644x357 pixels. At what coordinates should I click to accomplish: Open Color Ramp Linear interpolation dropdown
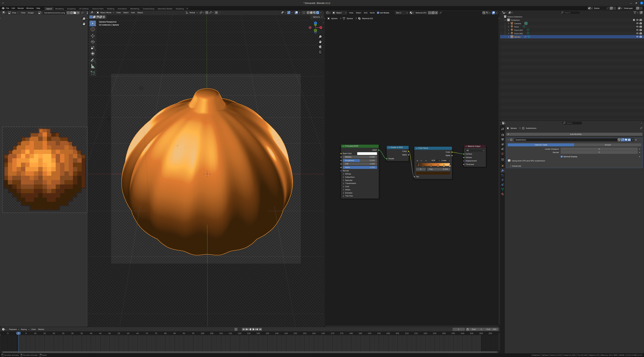tap(445, 161)
